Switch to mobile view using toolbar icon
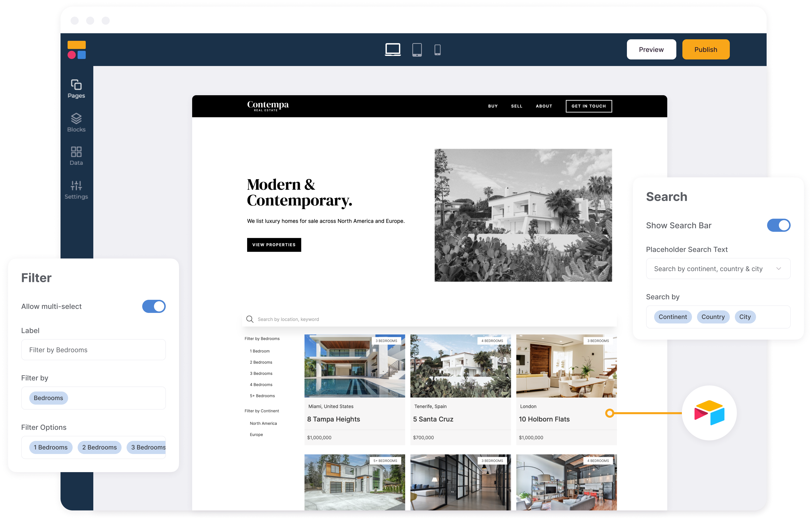 pos(437,49)
